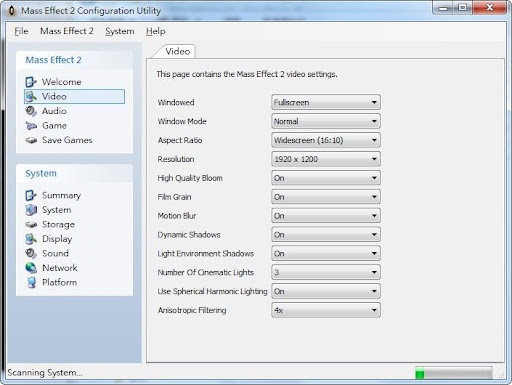
Task: Click the Summary icon under System
Action: 31,195
